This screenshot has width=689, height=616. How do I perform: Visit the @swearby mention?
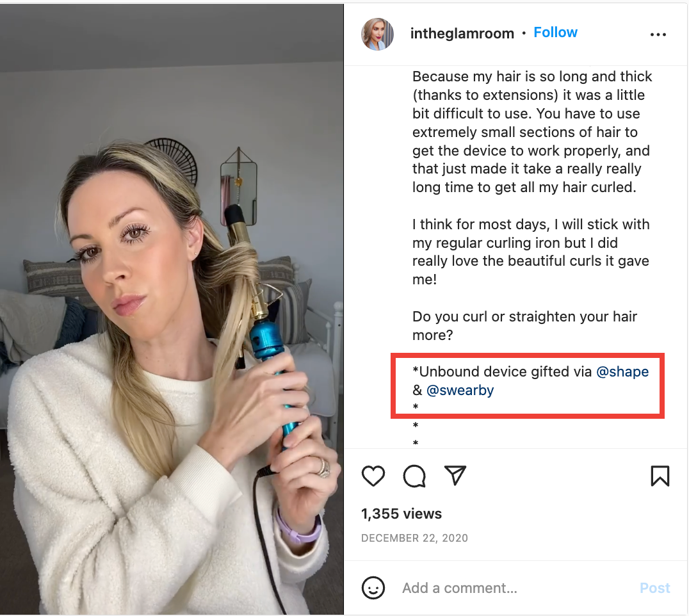click(460, 390)
